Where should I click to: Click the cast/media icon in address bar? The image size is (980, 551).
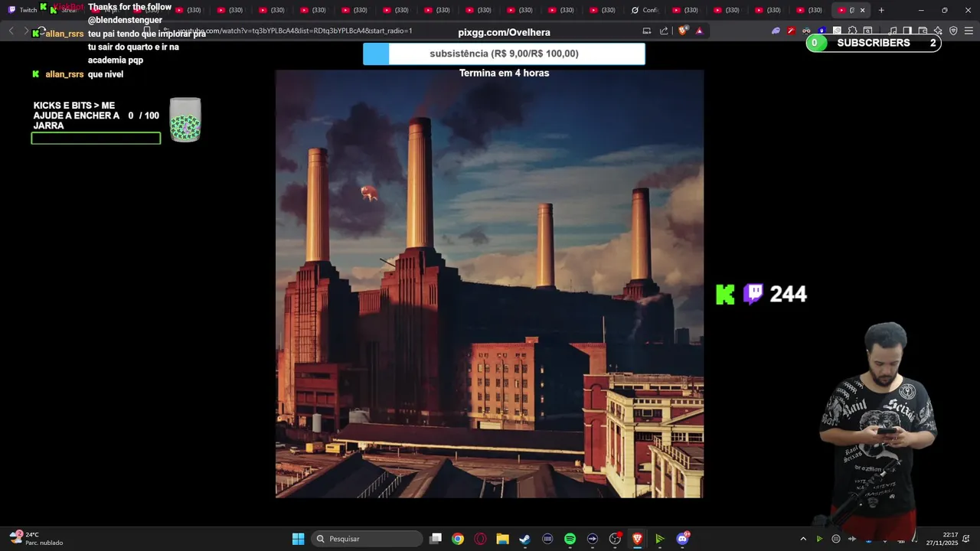pyautogui.click(x=646, y=31)
